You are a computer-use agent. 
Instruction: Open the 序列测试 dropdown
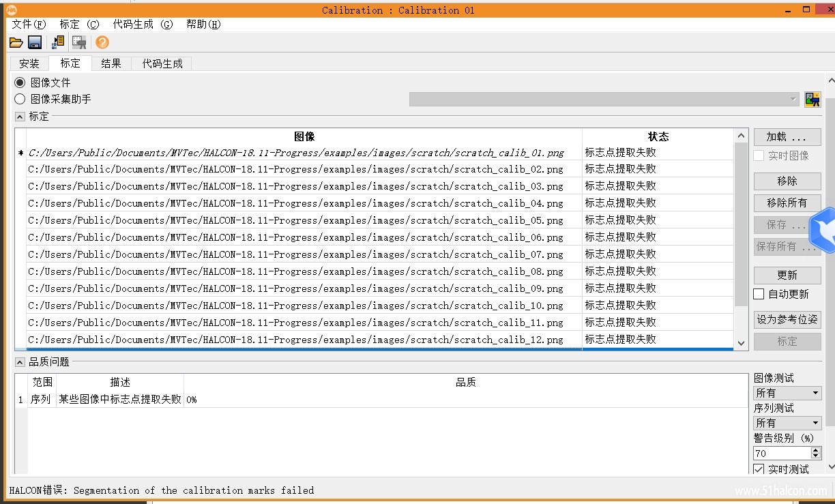[787, 423]
